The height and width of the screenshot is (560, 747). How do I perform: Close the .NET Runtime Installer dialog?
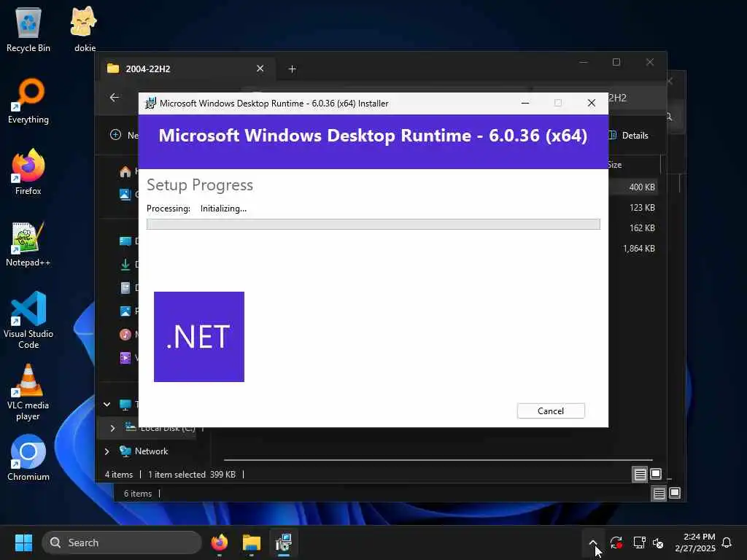pos(591,103)
